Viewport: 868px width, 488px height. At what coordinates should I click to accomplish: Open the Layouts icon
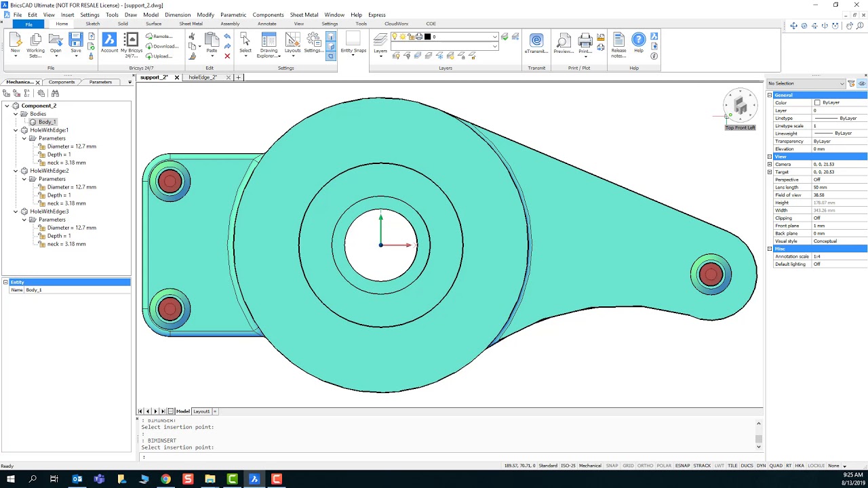coord(292,41)
